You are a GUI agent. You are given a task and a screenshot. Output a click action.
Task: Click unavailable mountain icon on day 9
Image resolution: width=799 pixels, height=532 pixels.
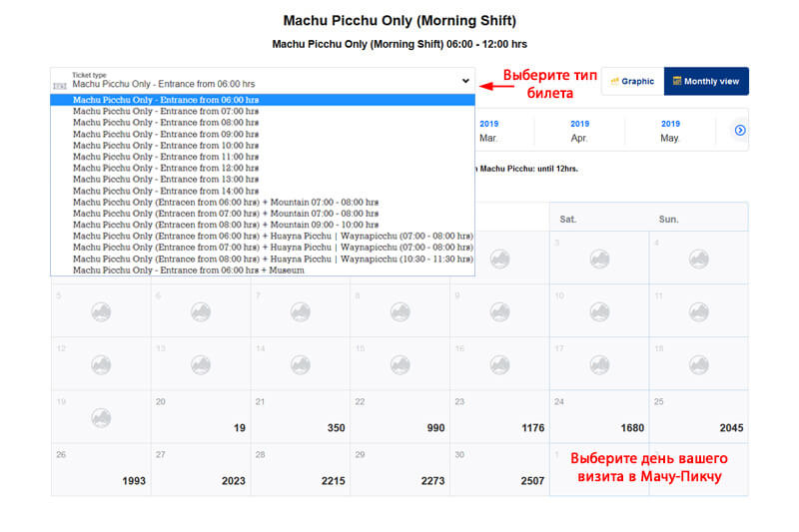[x=500, y=312]
